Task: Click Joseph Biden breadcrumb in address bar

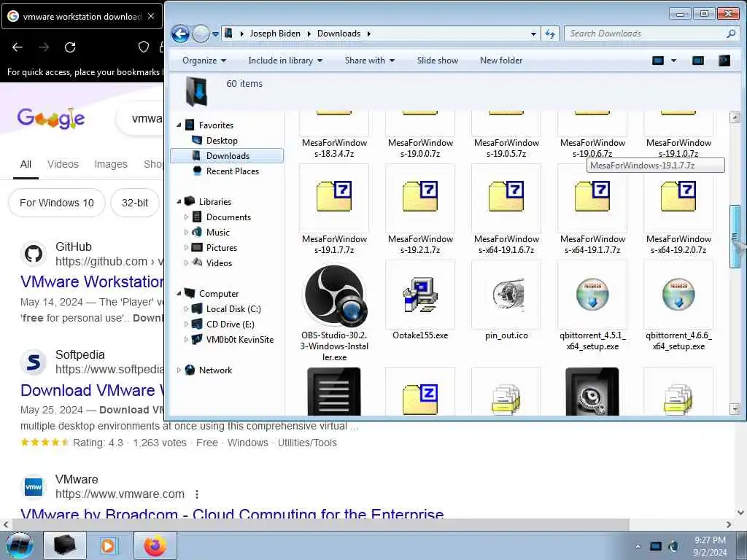Action: click(x=275, y=34)
